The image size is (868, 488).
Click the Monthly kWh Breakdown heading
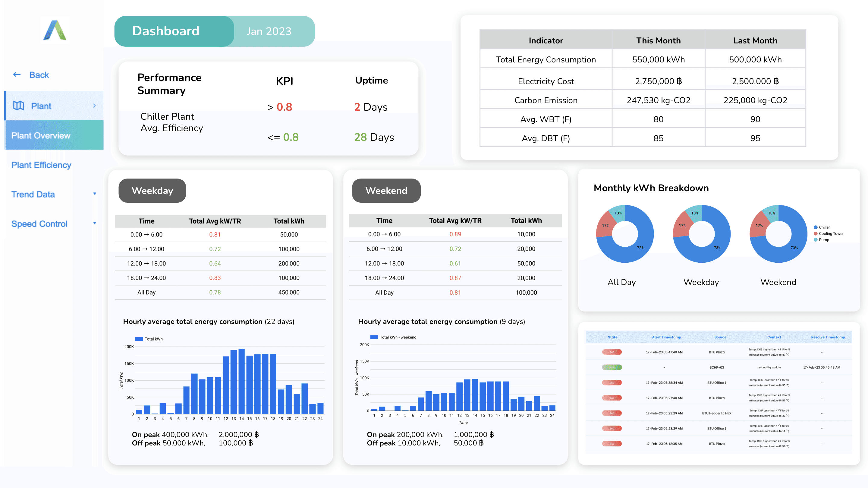pyautogui.click(x=651, y=188)
